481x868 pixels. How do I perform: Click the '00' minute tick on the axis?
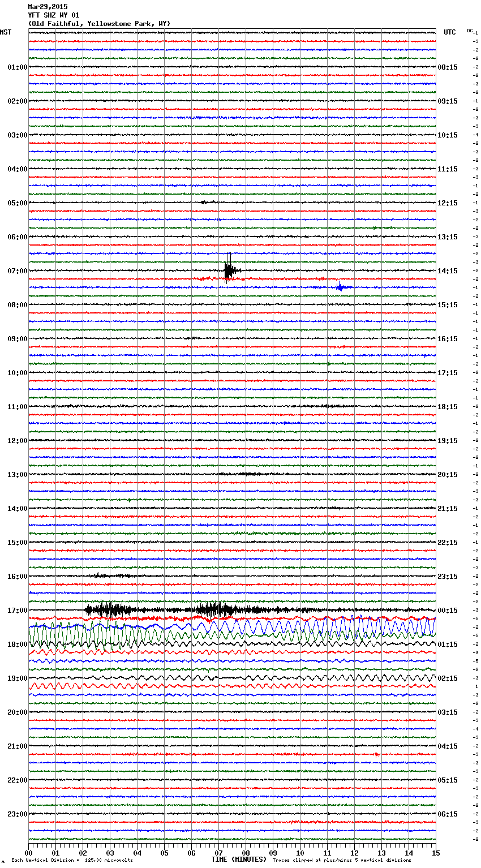pos(29,853)
